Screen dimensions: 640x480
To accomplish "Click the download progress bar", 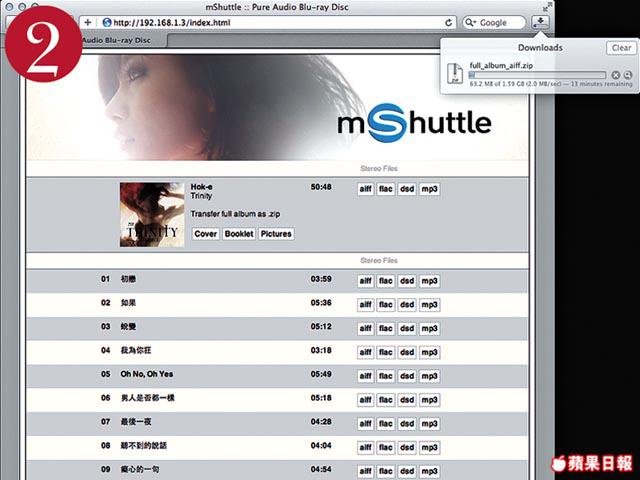I will click(539, 75).
